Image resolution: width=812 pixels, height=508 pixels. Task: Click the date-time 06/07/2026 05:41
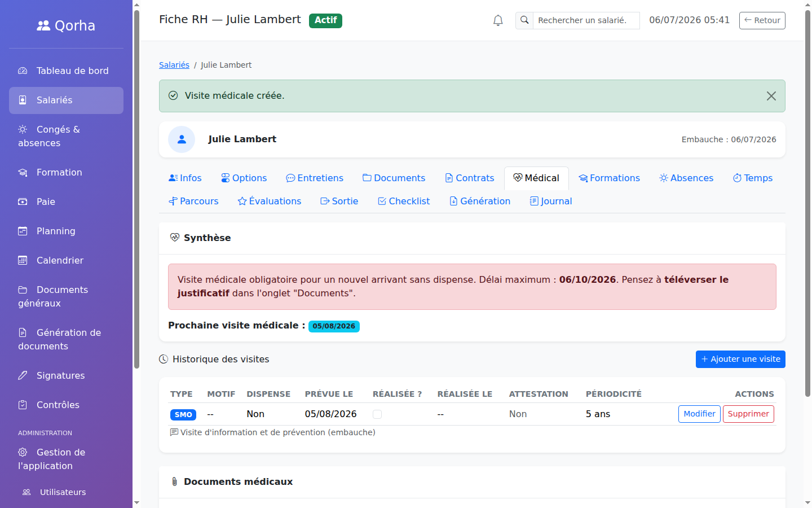(689, 20)
